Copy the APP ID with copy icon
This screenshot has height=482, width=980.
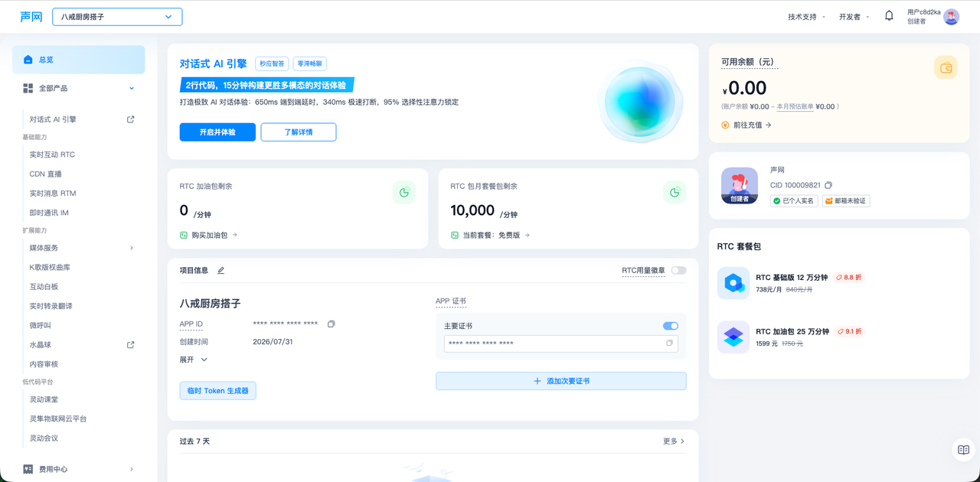tap(331, 324)
